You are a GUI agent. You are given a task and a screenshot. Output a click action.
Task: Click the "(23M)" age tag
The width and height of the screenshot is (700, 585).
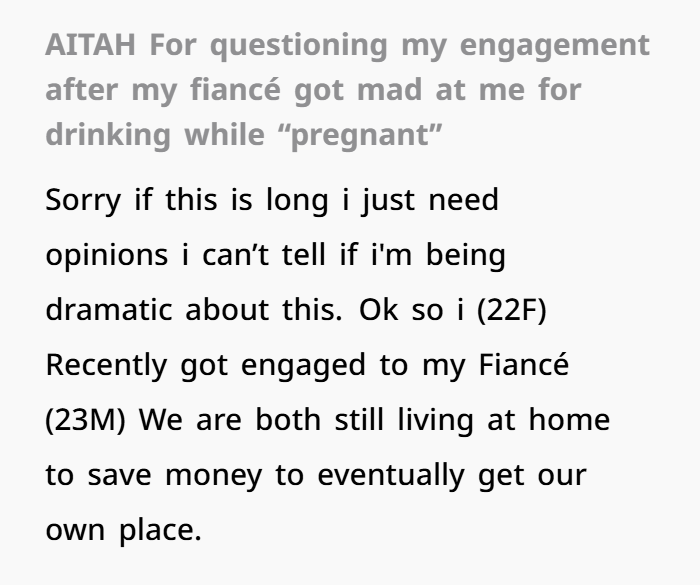87,419
